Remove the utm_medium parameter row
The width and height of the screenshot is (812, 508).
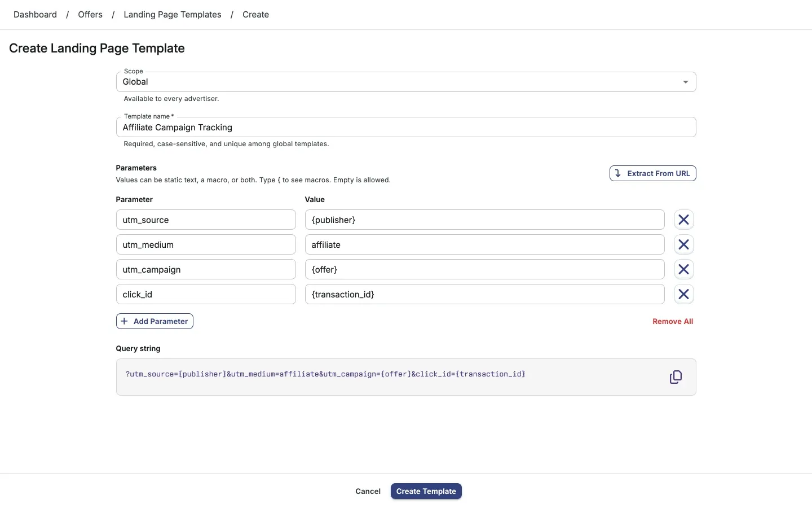click(x=683, y=244)
